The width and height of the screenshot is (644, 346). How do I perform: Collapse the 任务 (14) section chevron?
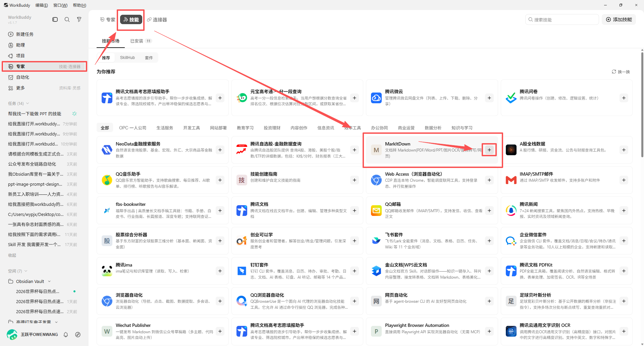click(28, 103)
